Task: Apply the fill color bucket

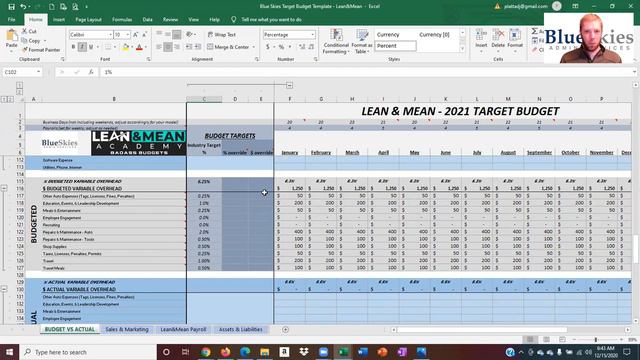Action: (126, 47)
